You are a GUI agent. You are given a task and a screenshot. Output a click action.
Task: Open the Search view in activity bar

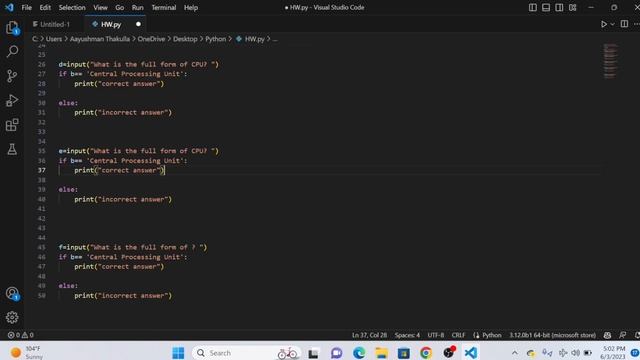point(12,51)
